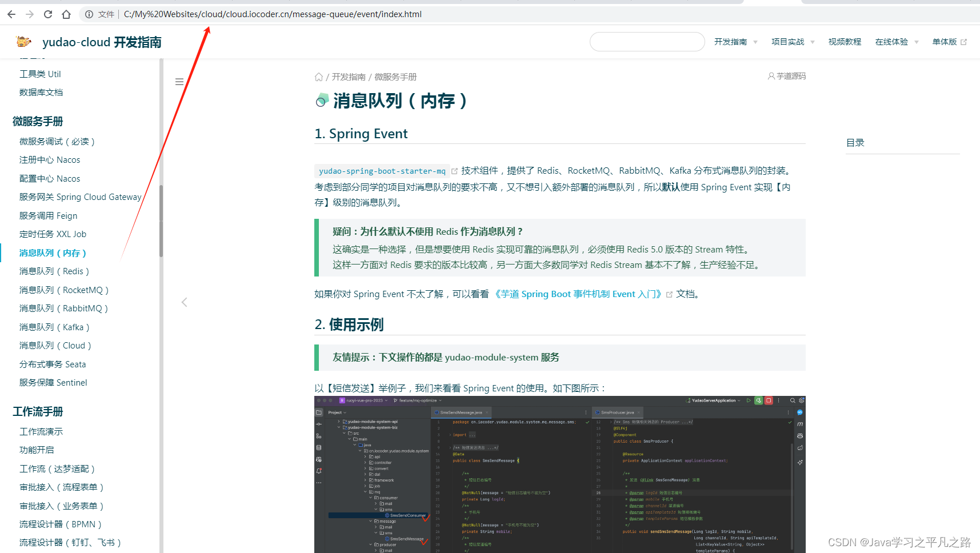Open 流程设计器（钉钉、飞书） sidebar item
The image size is (980, 553).
70,542
